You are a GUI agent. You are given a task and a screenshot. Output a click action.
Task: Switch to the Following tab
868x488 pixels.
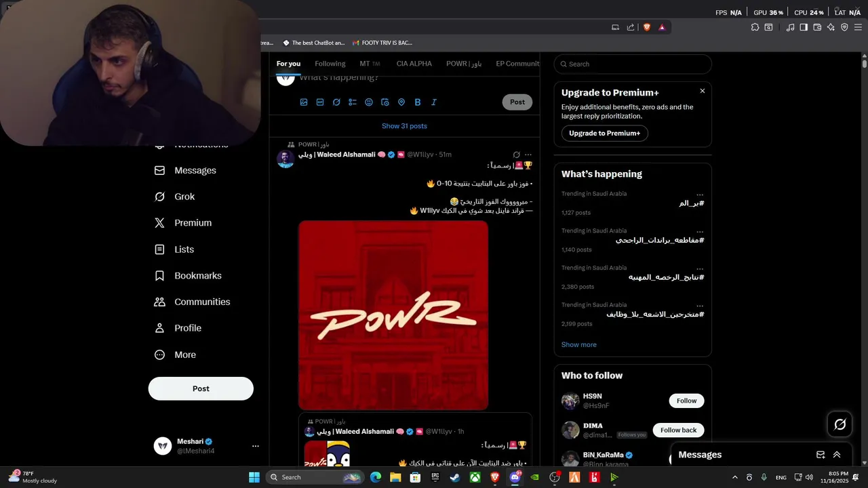(330, 64)
